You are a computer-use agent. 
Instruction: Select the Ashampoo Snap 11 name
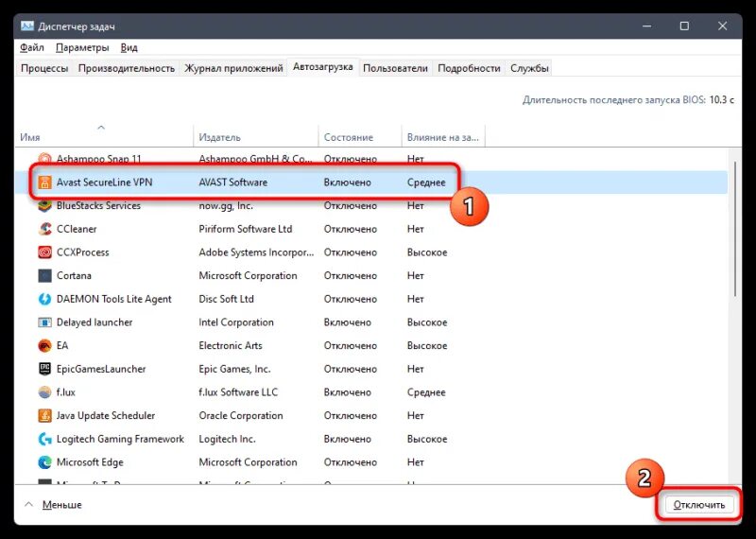pyautogui.click(x=99, y=159)
